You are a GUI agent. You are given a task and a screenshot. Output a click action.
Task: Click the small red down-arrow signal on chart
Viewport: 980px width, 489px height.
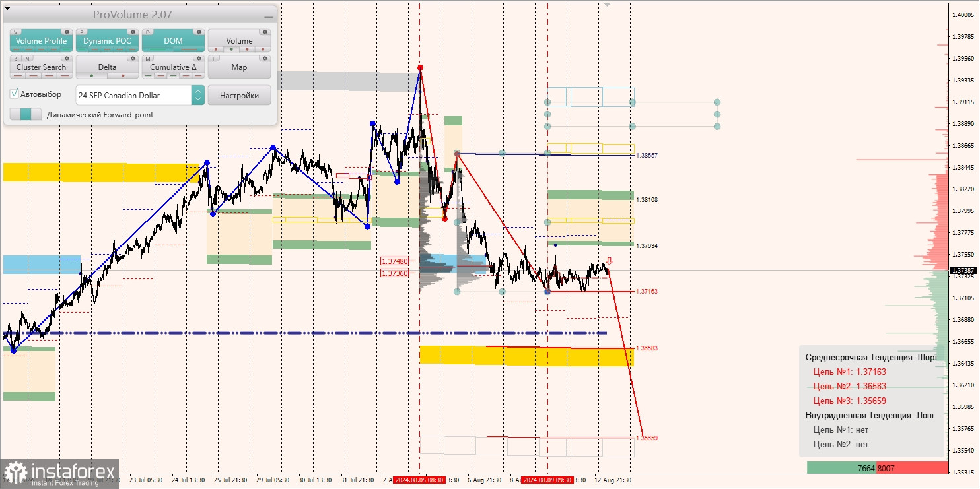tap(609, 261)
